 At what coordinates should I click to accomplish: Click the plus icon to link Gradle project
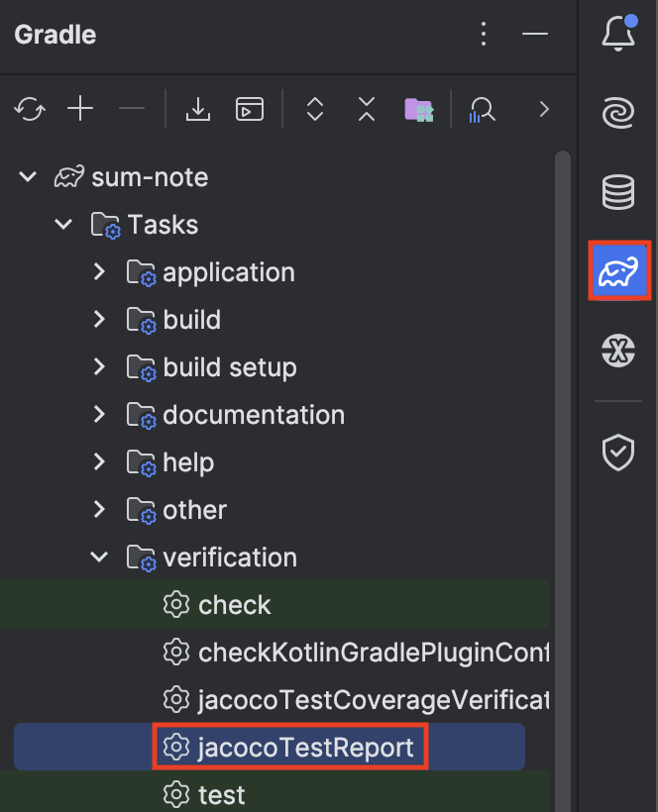click(x=80, y=109)
